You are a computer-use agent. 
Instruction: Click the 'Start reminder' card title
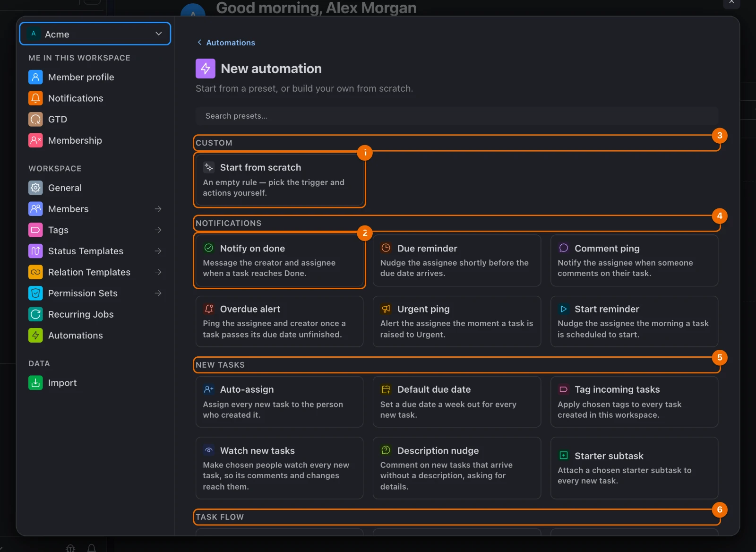[607, 309]
